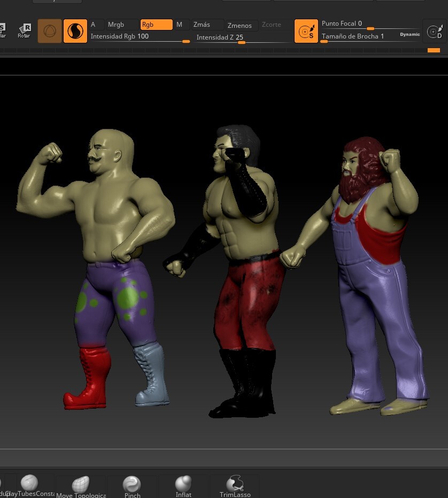Select the Pinch brush
The width and height of the screenshot is (448, 498).
(132, 486)
